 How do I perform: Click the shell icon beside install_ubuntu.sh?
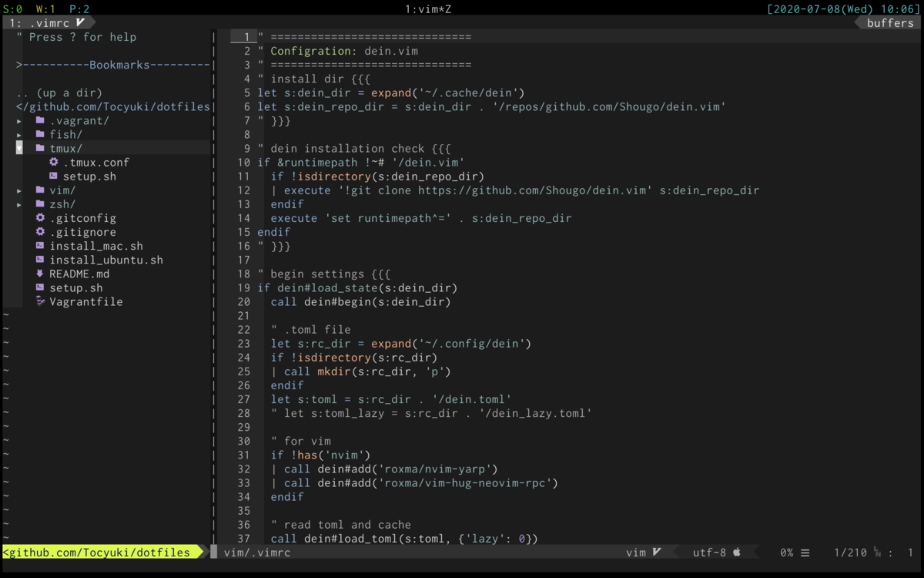pyautogui.click(x=40, y=260)
